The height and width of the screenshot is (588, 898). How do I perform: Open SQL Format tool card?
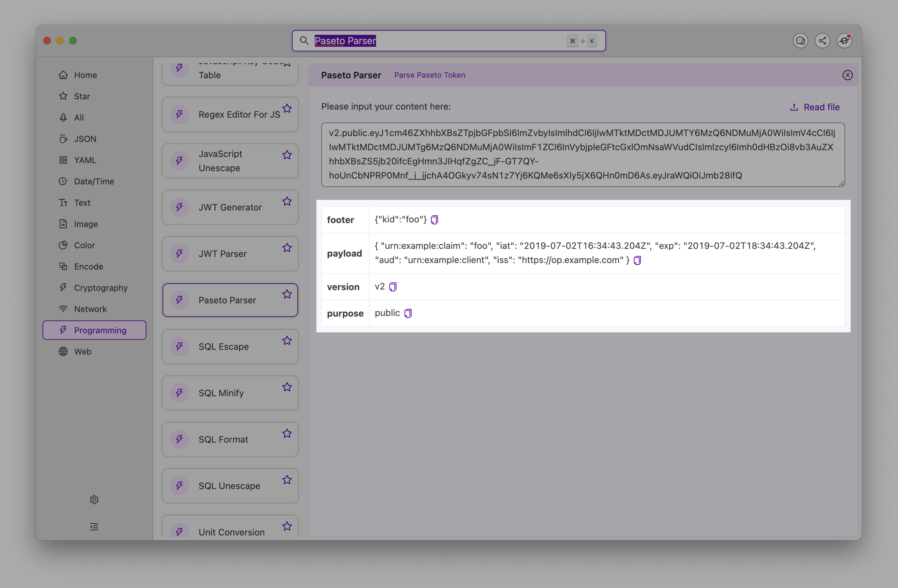[x=230, y=439]
